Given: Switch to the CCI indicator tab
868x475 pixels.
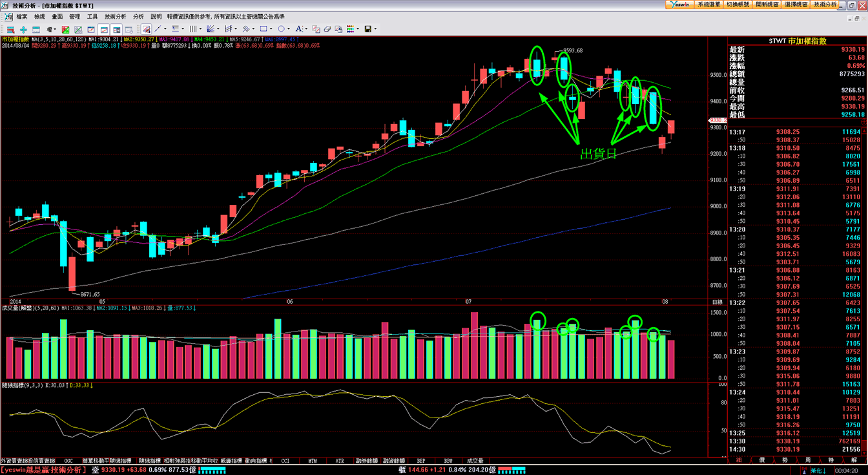Looking at the screenshot, I should (x=285, y=461).
